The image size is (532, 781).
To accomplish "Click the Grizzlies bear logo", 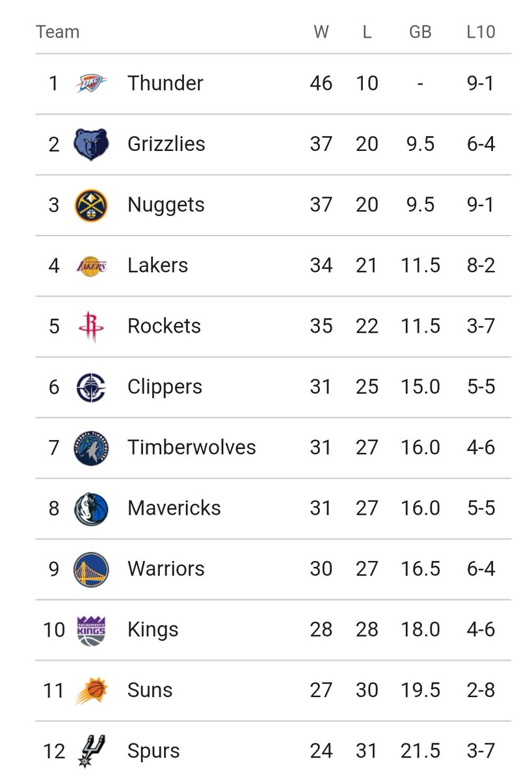I will (91, 144).
